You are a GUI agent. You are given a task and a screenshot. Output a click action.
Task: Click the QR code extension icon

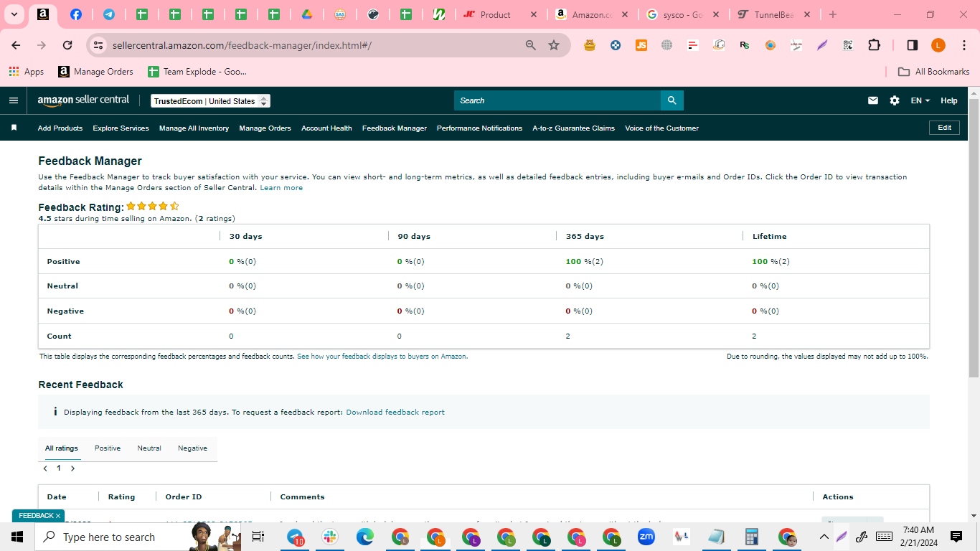[848, 45]
